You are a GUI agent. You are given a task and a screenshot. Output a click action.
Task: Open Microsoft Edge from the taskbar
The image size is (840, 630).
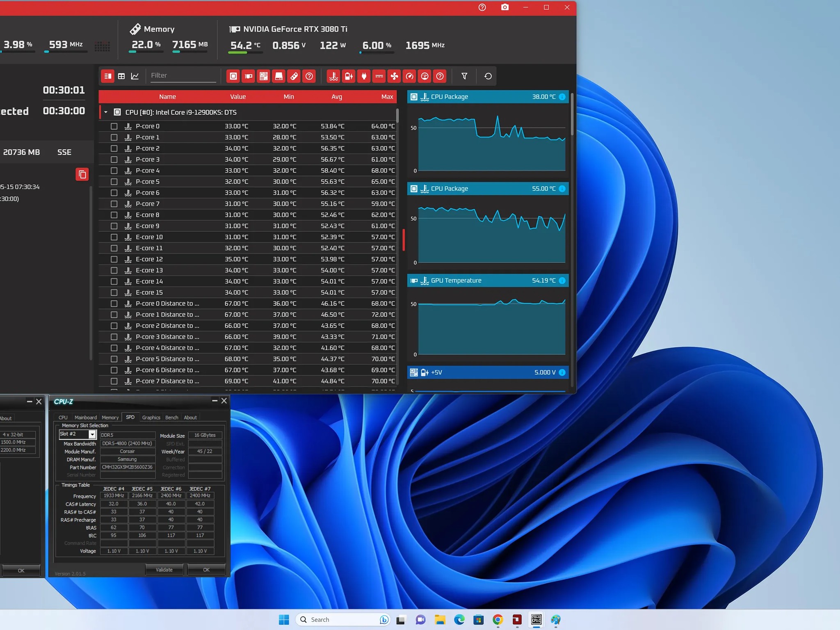[x=459, y=620]
